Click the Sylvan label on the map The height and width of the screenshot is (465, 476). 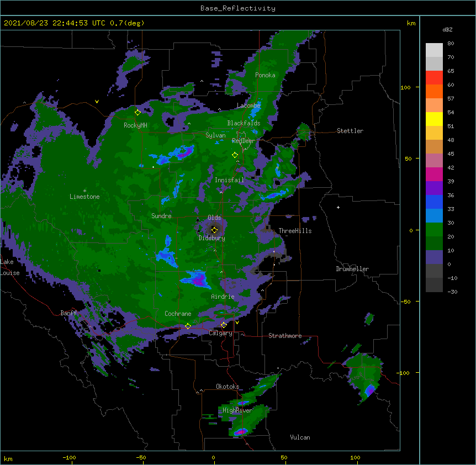(x=215, y=135)
